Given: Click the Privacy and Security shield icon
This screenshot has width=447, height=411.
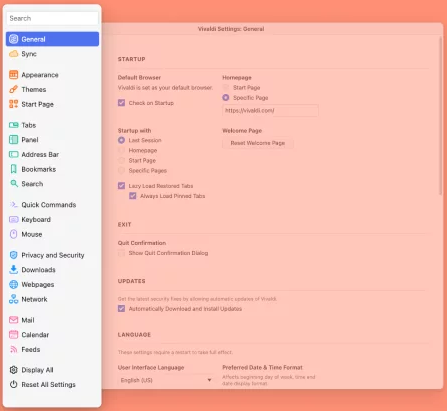Looking at the screenshot, I should coord(14,255).
